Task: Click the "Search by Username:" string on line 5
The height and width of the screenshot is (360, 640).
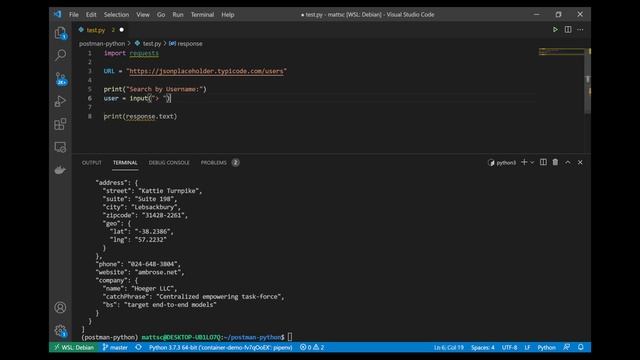Action: [x=165, y=89]
